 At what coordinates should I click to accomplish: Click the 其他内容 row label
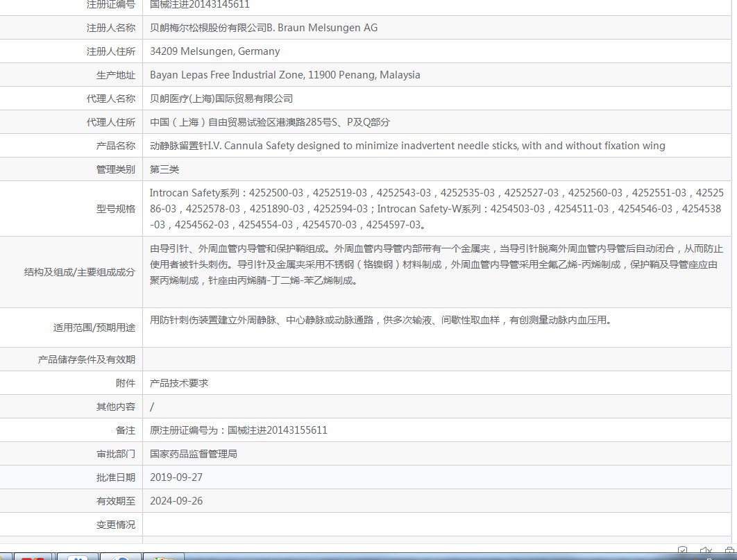[116, 407]
